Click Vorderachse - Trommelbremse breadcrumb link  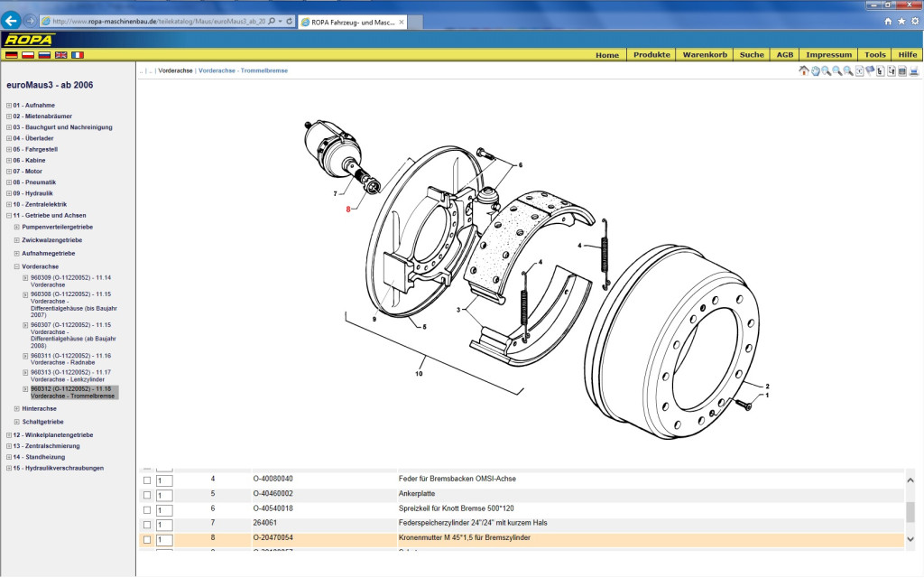[243, 70]
